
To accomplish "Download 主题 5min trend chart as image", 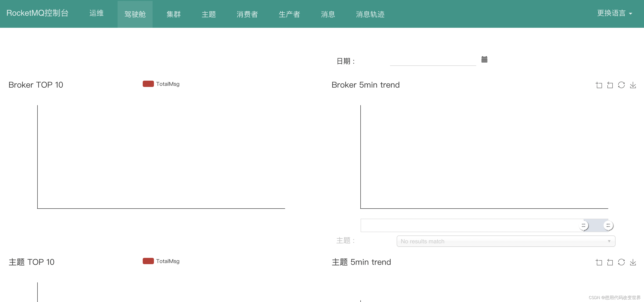I will coord(633,262).
